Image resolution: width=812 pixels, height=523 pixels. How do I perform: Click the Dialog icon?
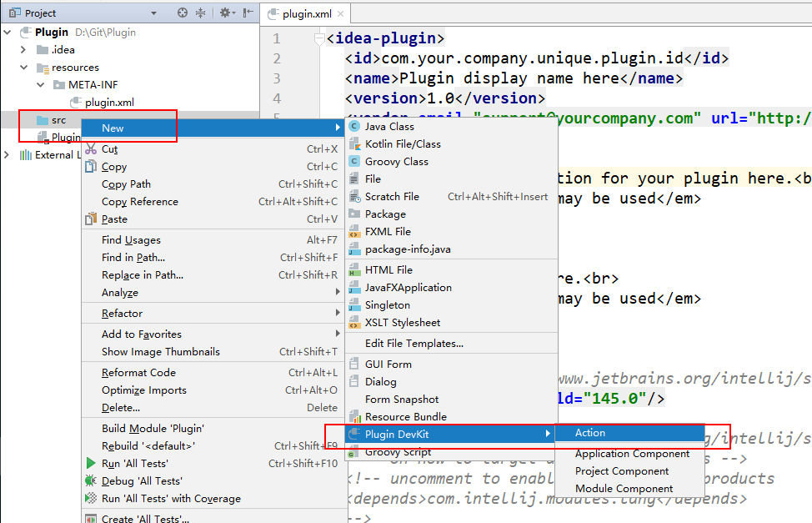point(354,381)
